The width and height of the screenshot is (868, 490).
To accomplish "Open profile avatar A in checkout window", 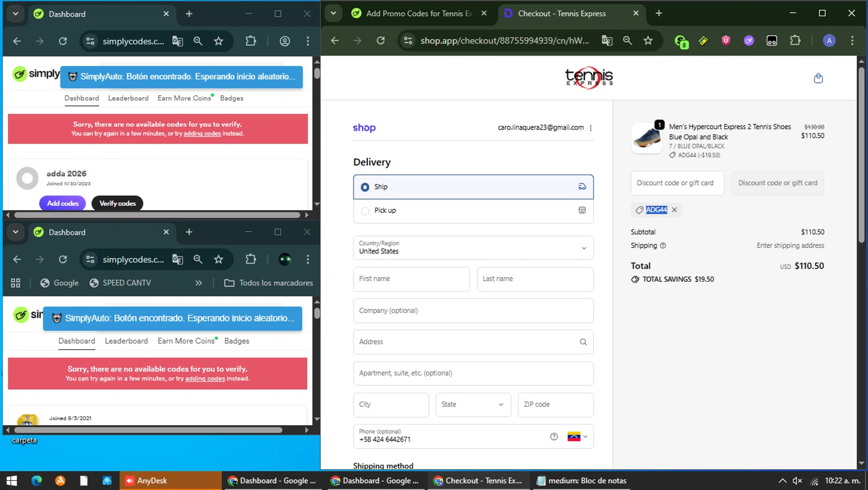I will pos(829,40).
